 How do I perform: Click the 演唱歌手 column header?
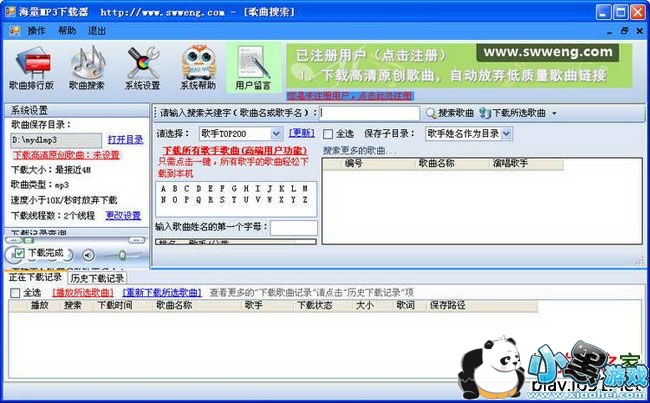point(510,163)
